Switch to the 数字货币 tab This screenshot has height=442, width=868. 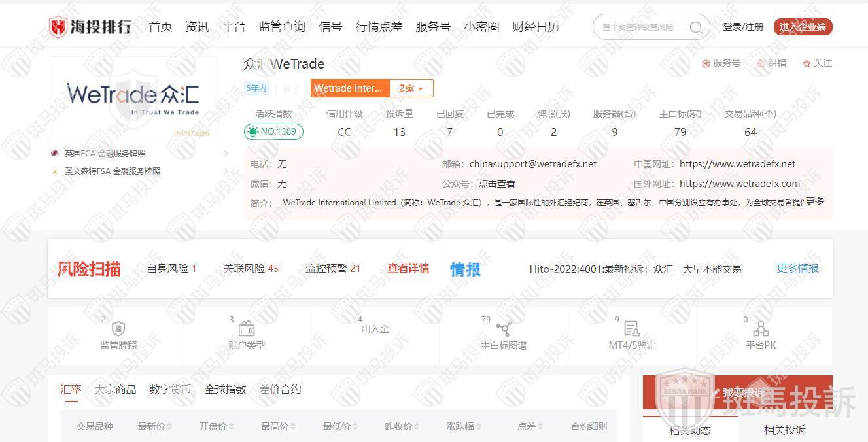point(170,390)
